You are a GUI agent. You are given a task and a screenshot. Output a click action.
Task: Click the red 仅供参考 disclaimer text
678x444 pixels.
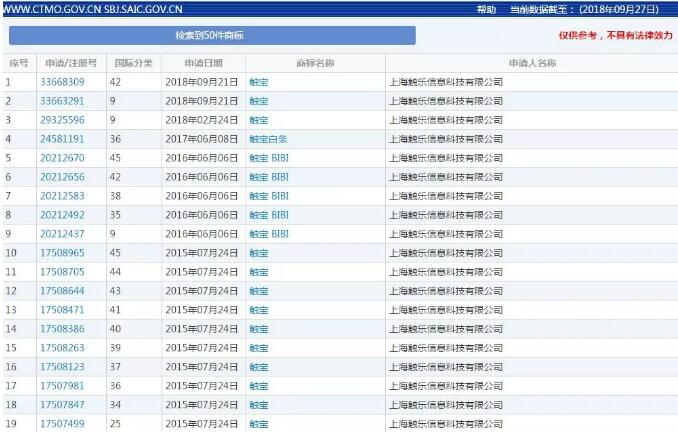point(615,35)
